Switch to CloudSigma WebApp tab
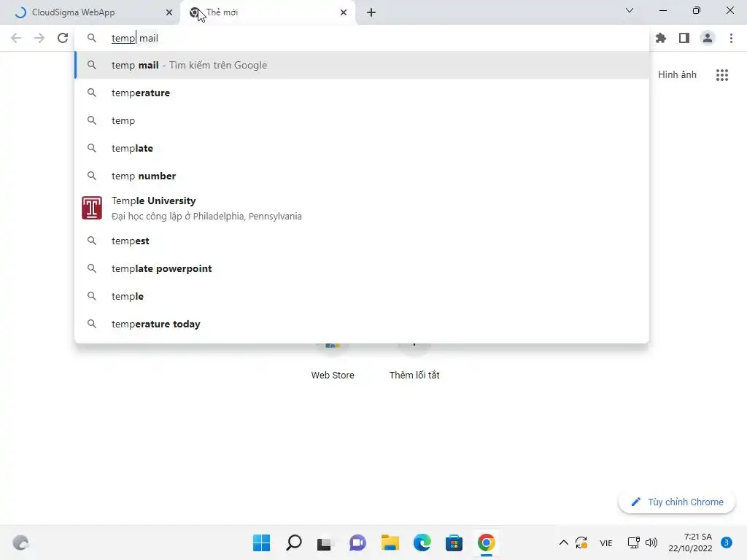 (x=90, y=12)
